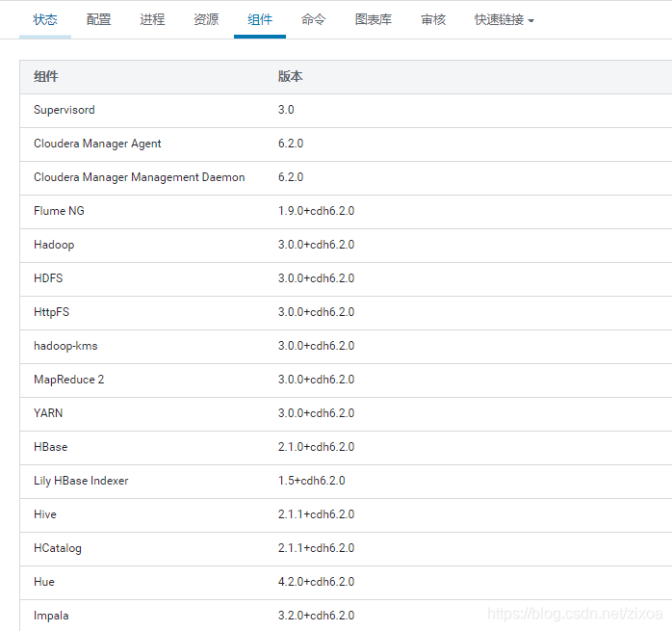
Task: Click the 版本 column header
Action: [x=290, y=76]
